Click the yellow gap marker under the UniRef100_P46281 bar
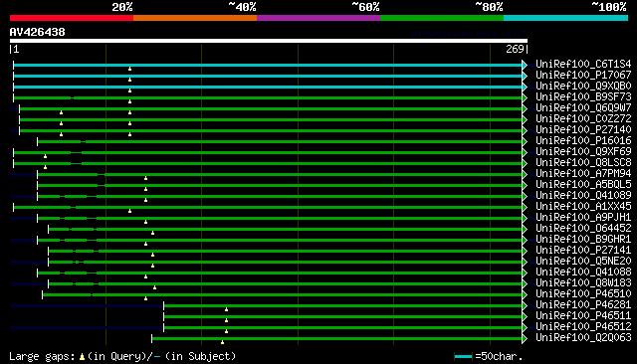The width and height of the screenshot is (637, 364). click(x=226, y=309)
